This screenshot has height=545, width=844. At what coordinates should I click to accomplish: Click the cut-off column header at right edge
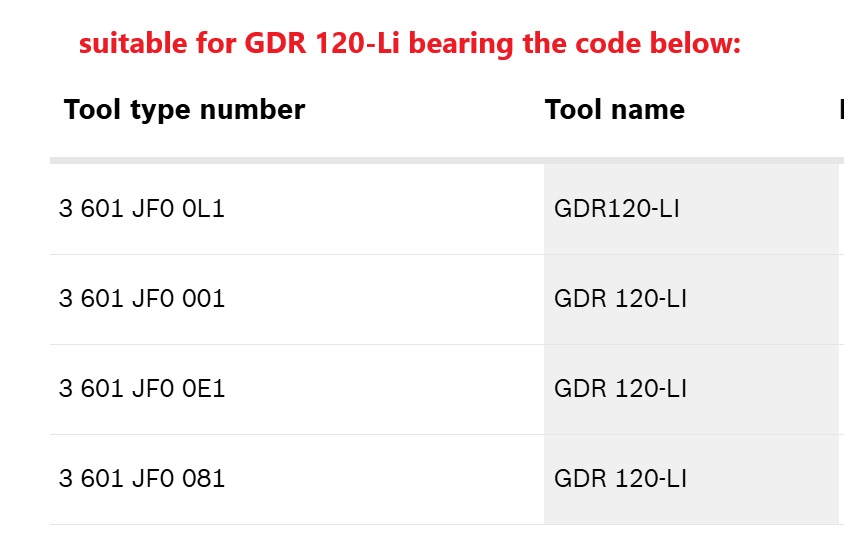(840, 109)
